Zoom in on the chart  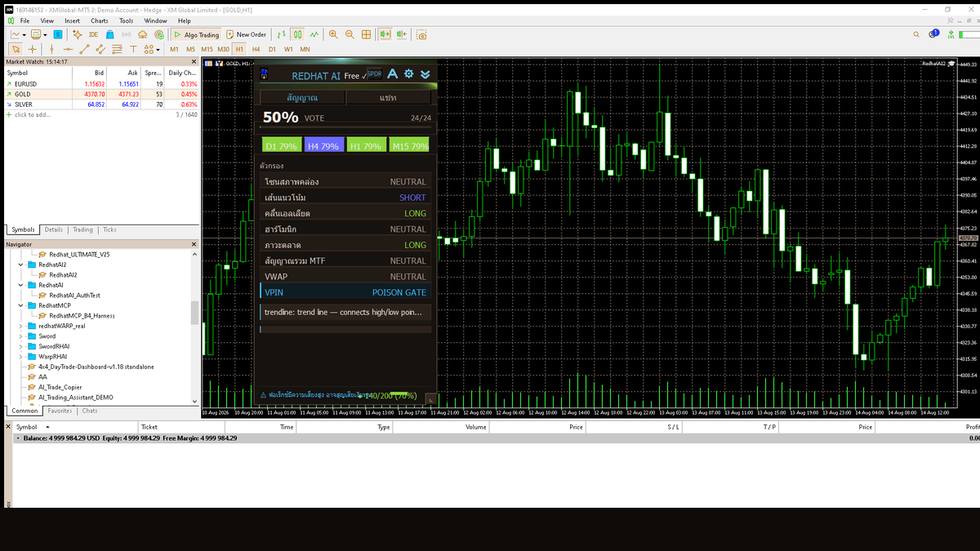coord(333,34)
